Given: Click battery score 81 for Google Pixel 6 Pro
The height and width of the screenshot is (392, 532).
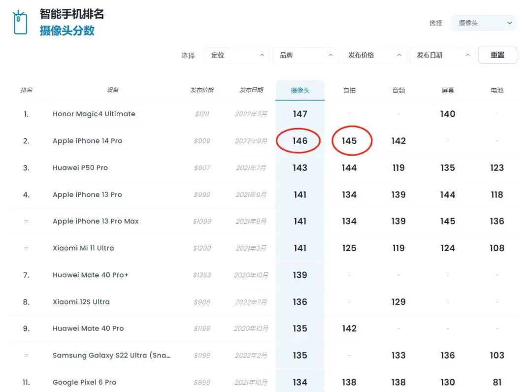Looking at the screenshot, I should pos(497,382).
